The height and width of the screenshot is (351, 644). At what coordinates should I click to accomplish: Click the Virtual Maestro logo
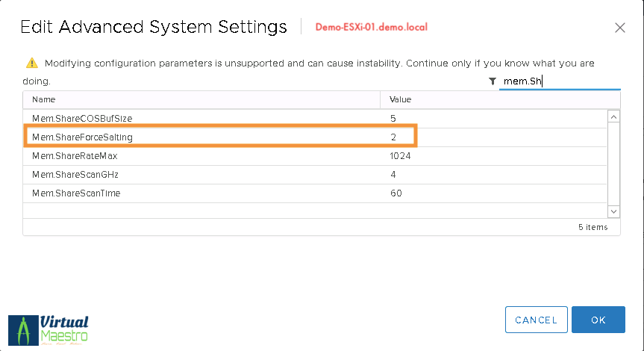(49, 329)
